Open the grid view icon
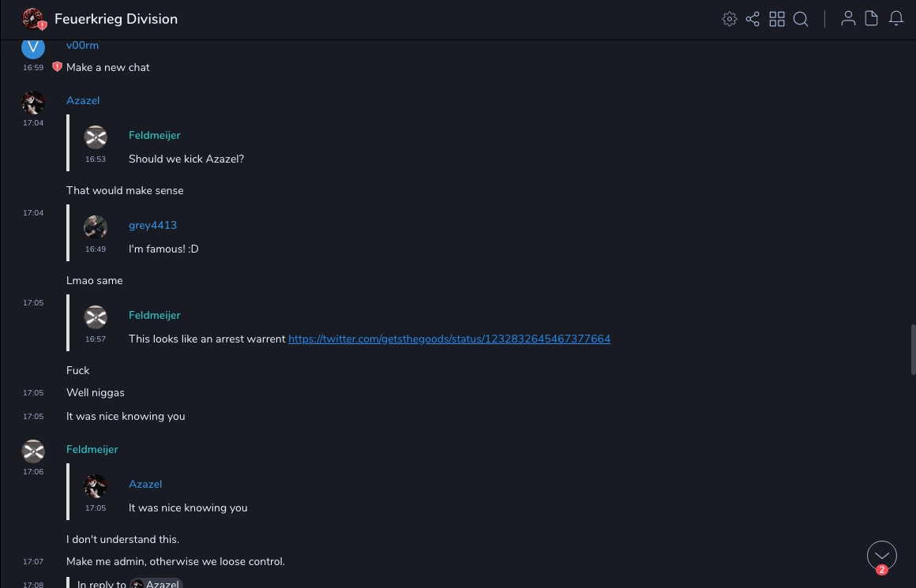This screenshot has height=588, width=916. click(777, 19)
